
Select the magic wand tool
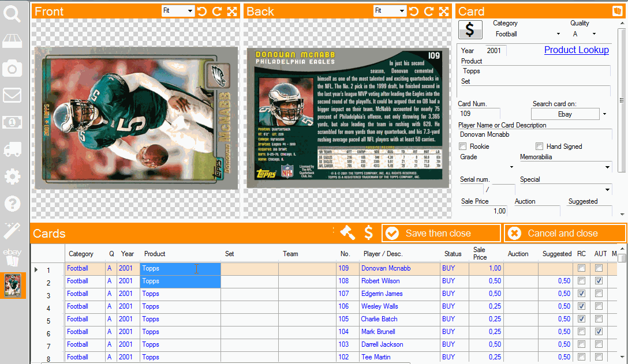click(12, 231)
